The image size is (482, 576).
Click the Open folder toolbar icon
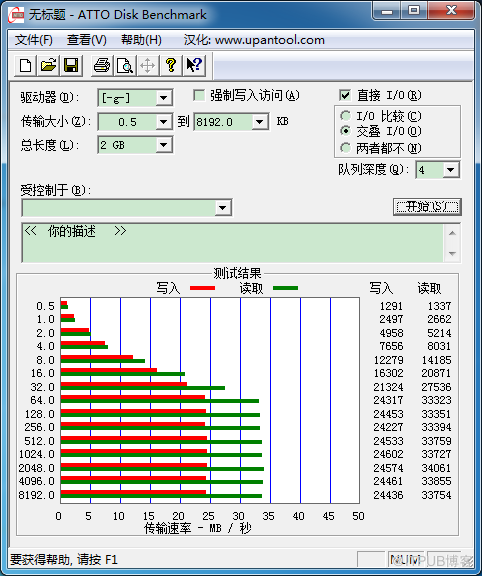(x=48, y=66)
